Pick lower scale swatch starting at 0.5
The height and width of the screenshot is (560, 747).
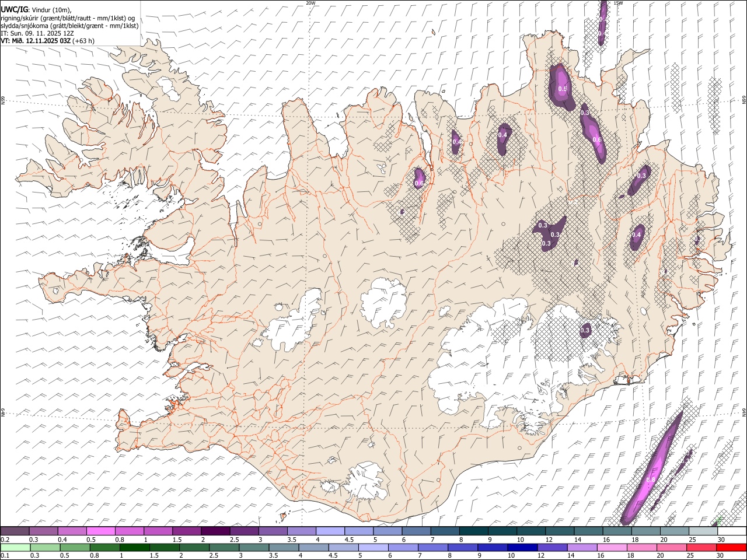point(75,548)
